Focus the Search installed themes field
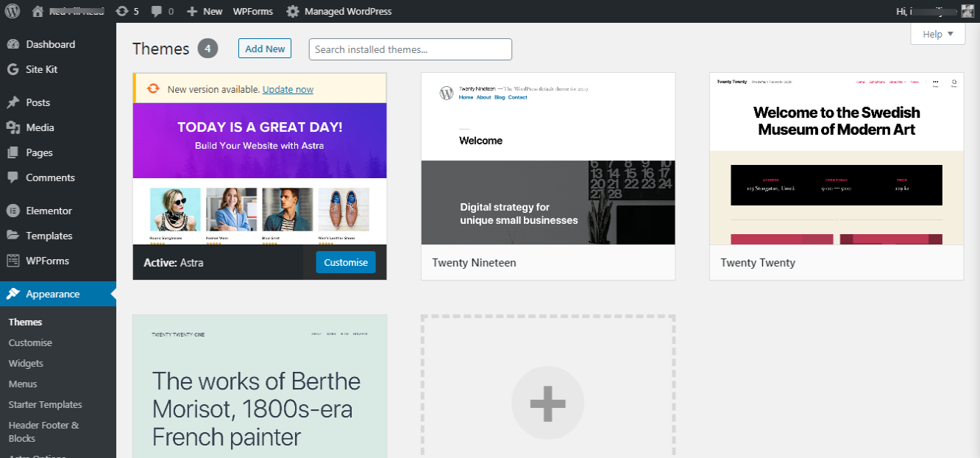The height and width of the screenshot is (458, 980). click(411, 49)
